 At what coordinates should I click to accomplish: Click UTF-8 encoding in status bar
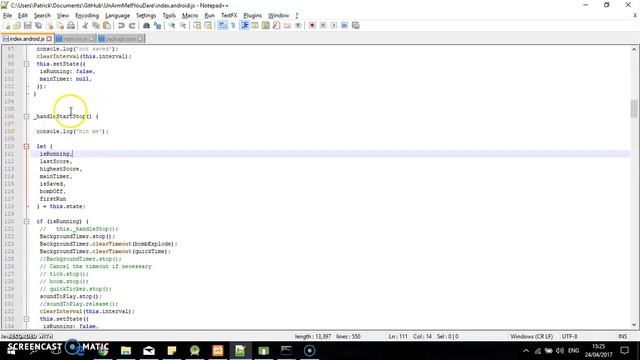click(569, 337)
